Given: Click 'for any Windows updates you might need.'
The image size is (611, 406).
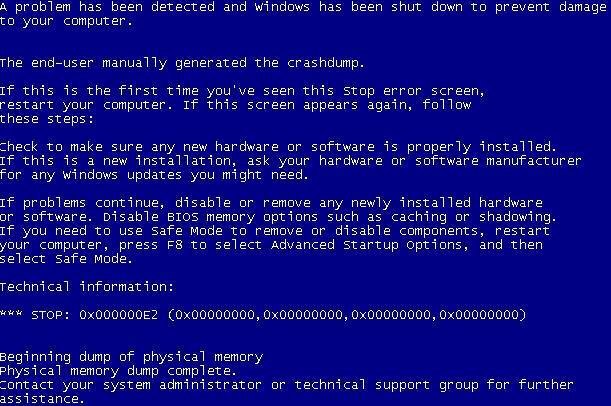Looking at the screenshot, I should pyautogui.click(x=154, y=175).
